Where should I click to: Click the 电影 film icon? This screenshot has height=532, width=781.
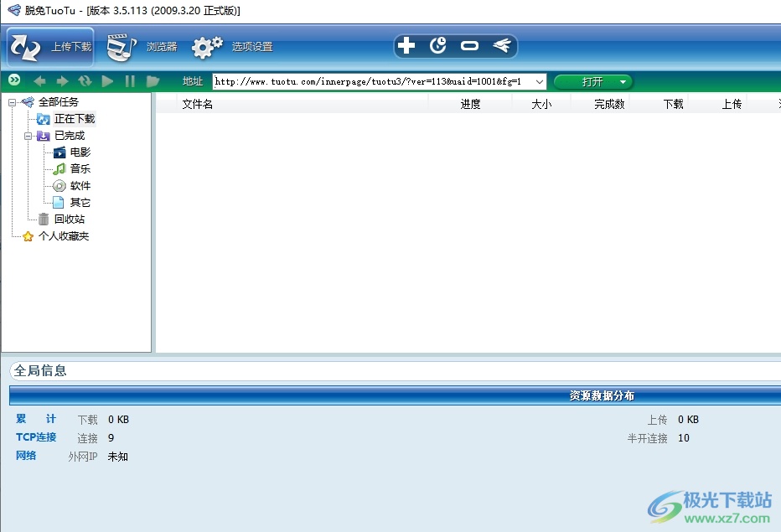coord(59,152)
